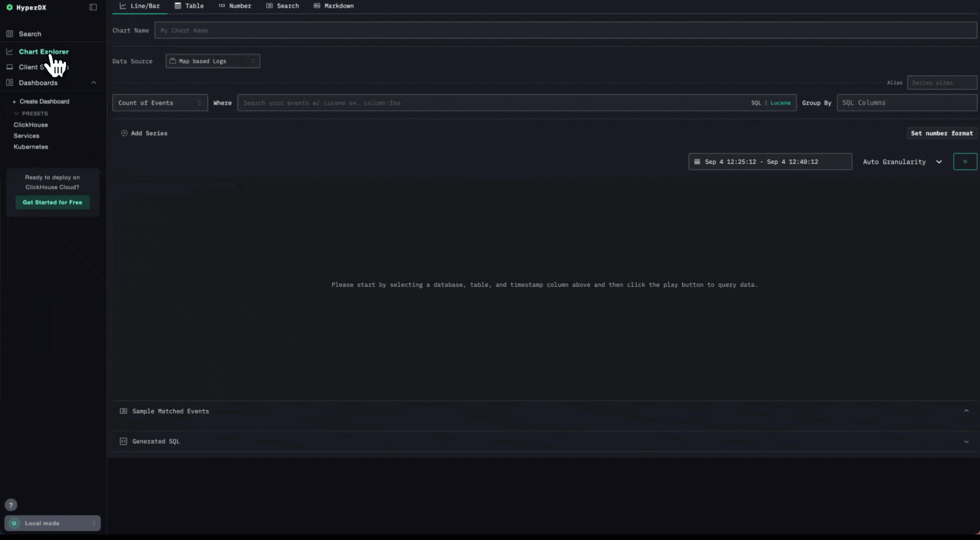Click the Add Series plus icon
The width and height of the screenshot is (980, 540).
(x=124, y=133)
